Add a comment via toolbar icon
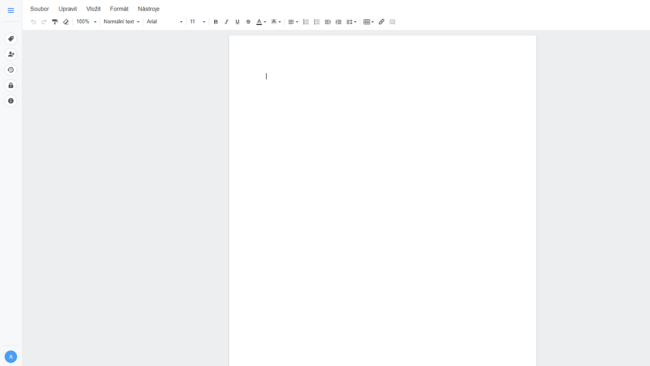 (x=392, y=22)
